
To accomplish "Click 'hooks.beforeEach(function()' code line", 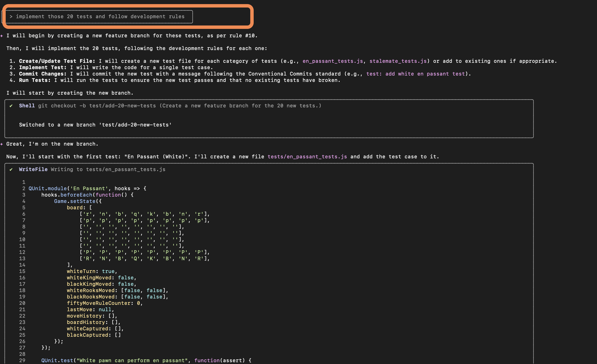I will [x=87, y=195].
